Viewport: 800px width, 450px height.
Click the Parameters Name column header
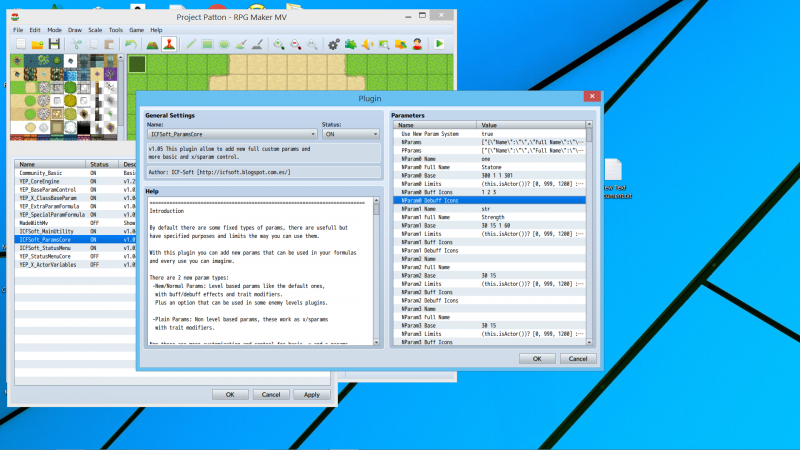(x=435, y=125)
